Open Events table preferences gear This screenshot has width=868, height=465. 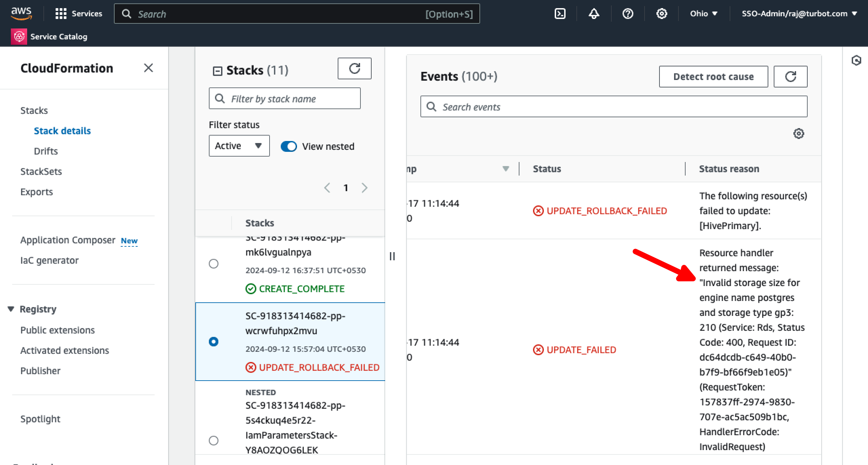[x=798, y=134]
